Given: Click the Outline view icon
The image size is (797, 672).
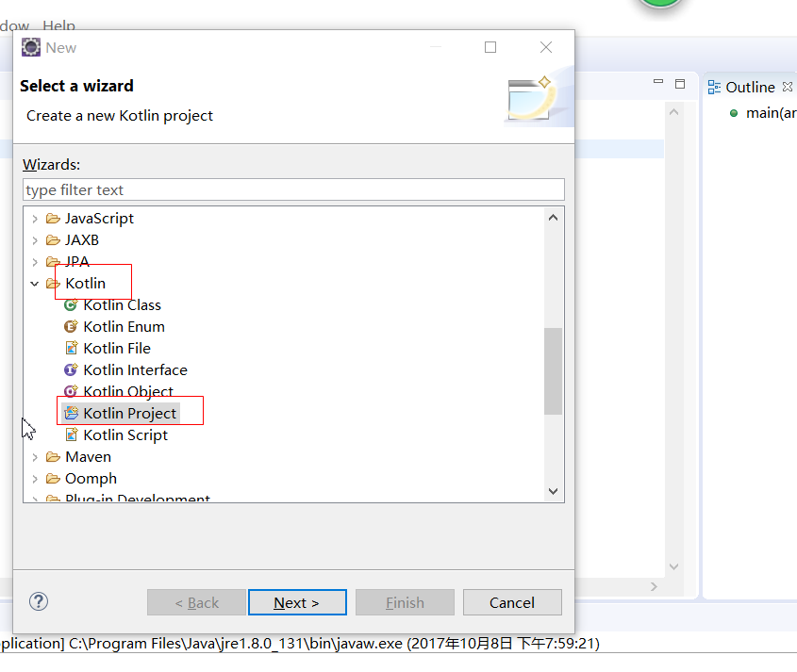Looking at the screenshot, I should pos(714,88).
